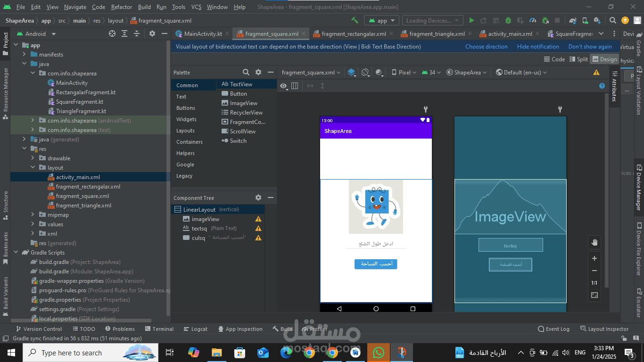Viewport: 644px width, 362px height.
Task: Click the yellow layout warning triangle in design toolbar
Action: coord(596,72)
